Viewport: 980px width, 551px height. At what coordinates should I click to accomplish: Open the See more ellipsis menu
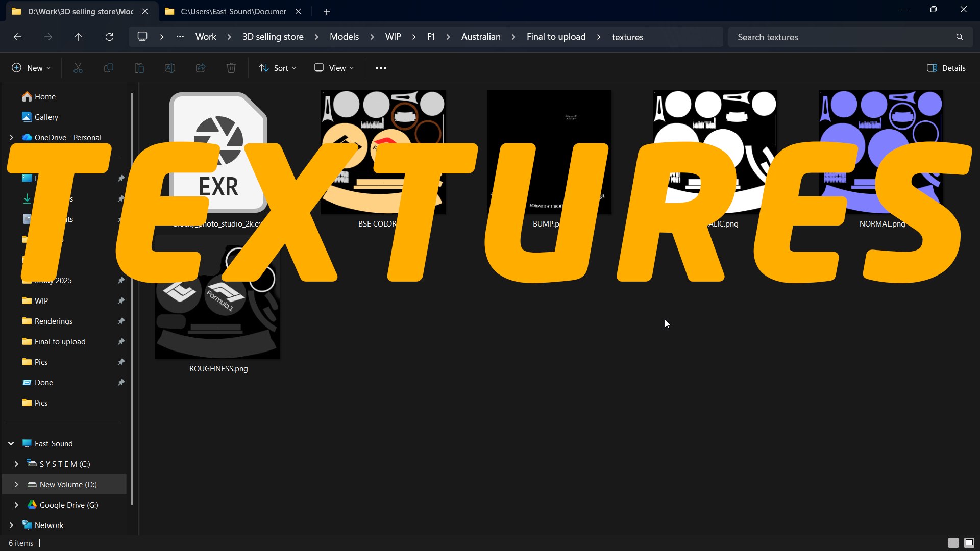[x=381, y=68]
